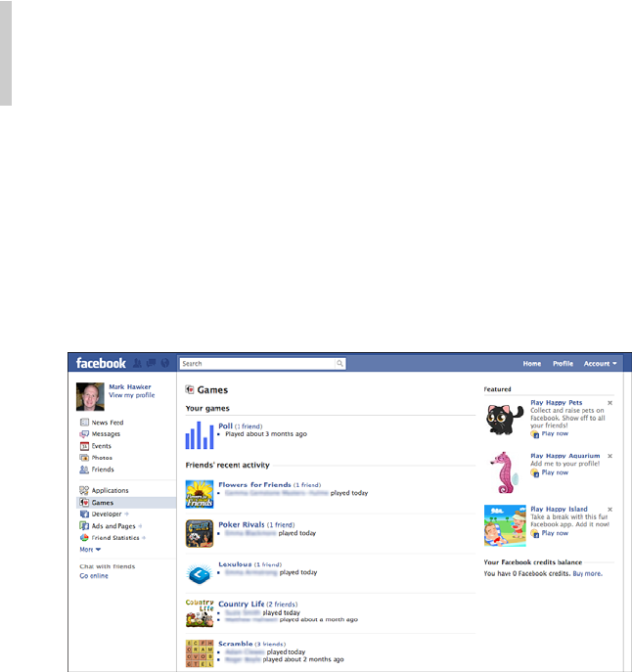Click the Games page heading icon
632x672 pixels.
click(x=190, y=389)
